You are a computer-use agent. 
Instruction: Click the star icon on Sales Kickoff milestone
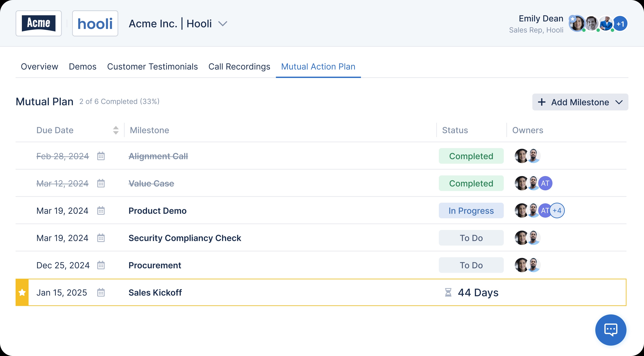click(x=22, y=292)
